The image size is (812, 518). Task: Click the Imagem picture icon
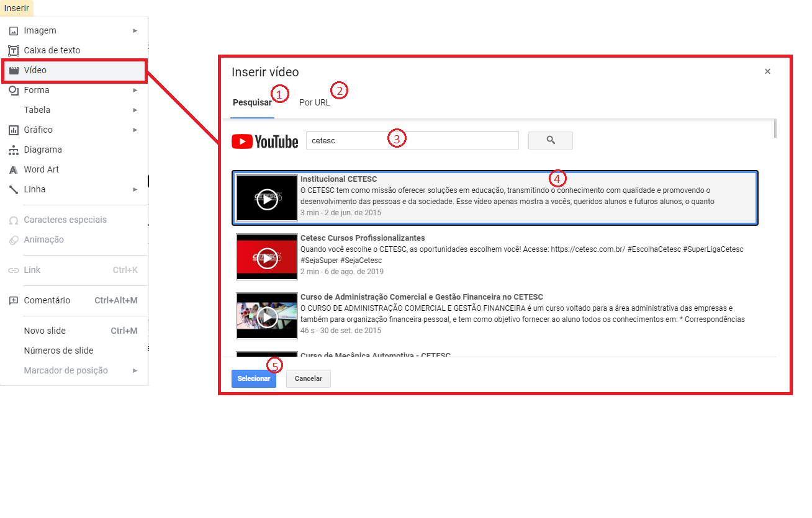coord(13,30)
